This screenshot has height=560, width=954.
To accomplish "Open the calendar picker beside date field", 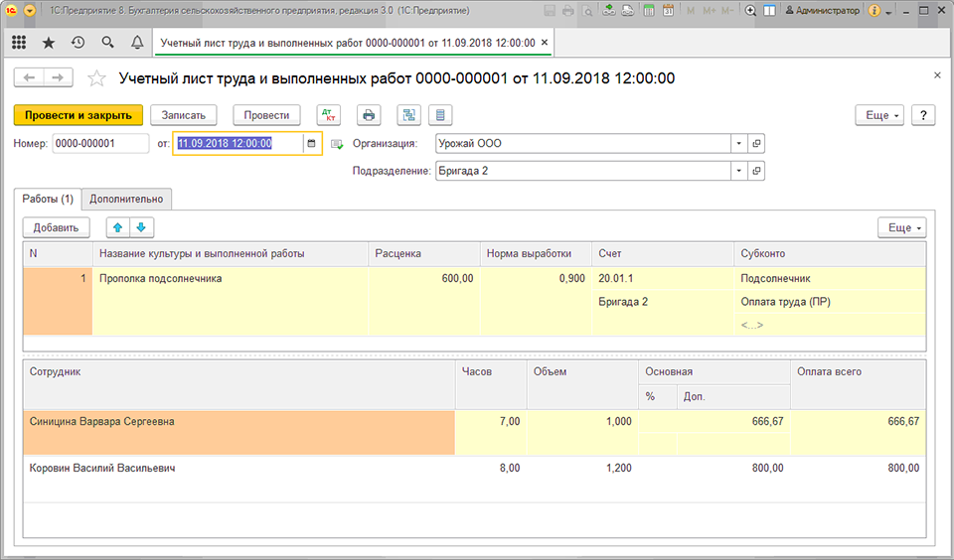I will click(311, 144).
